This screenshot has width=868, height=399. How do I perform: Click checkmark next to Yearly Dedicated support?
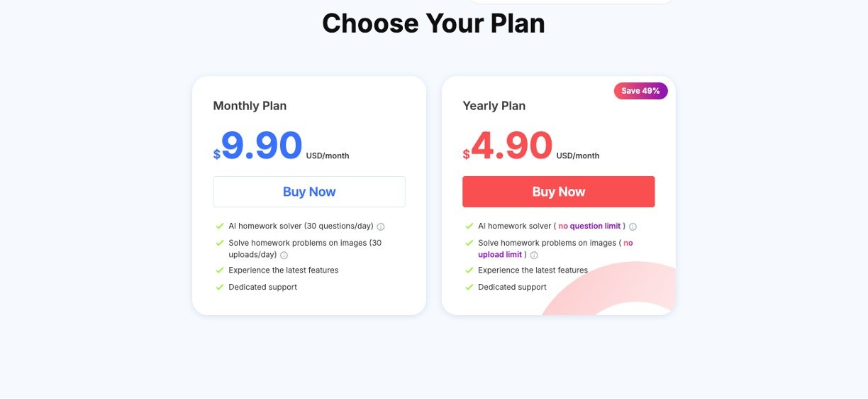469,288
